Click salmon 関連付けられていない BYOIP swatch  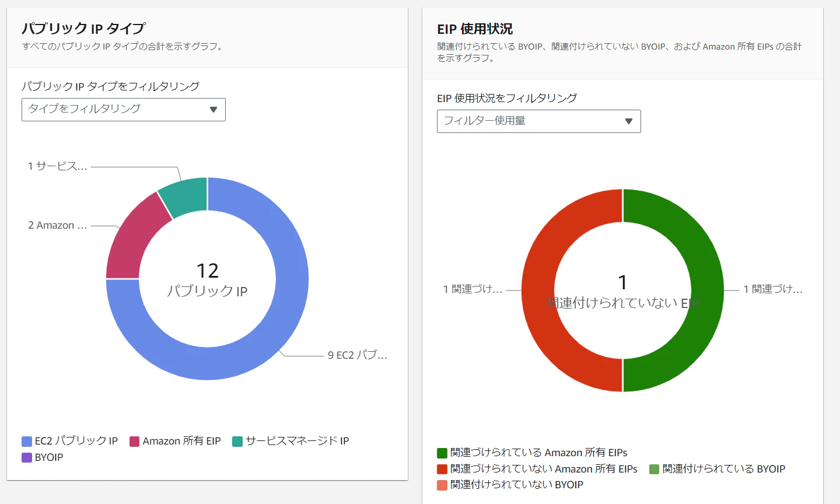click(x=442, y=485)
